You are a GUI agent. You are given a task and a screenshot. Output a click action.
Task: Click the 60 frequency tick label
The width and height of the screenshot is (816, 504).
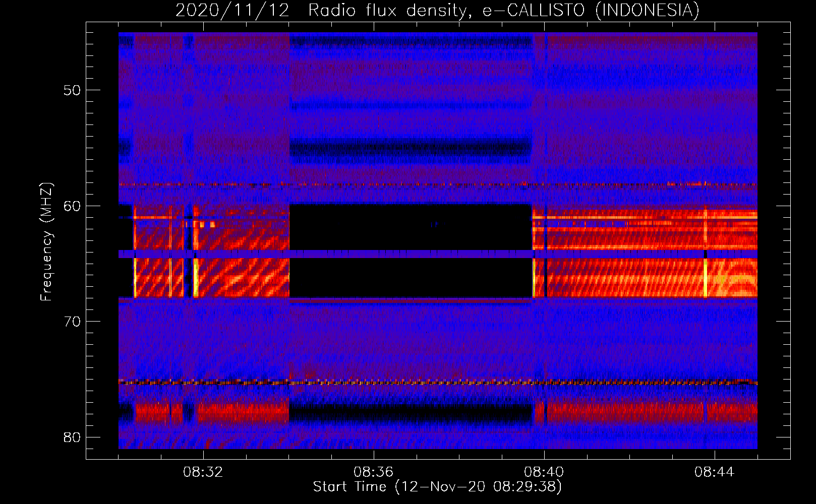(72, 206)
